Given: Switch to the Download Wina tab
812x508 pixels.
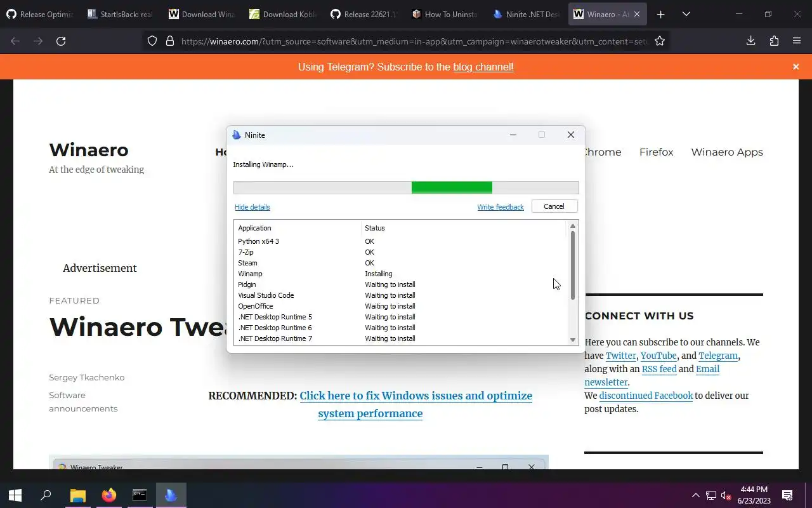Looking at the screenshot, I should (x=202, y=14).
